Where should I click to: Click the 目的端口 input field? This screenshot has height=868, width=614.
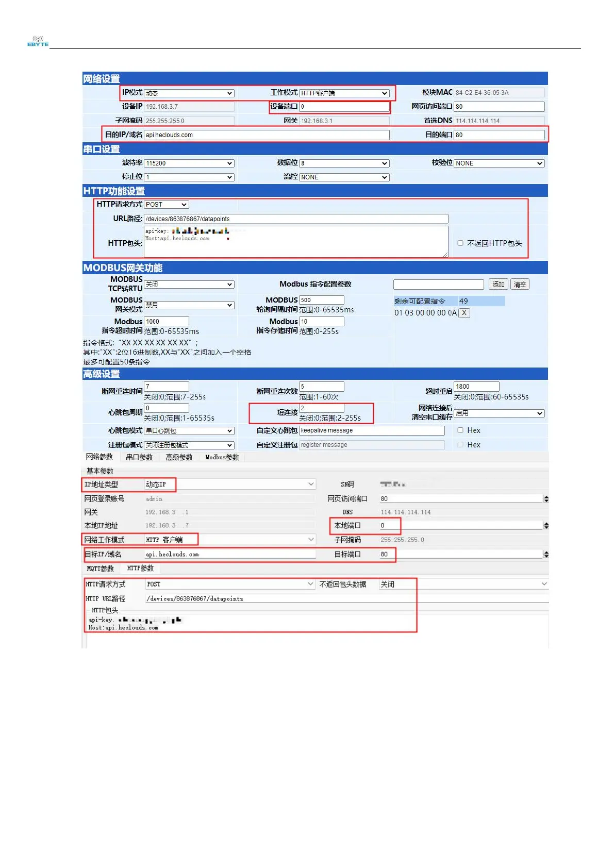point(499,135)
